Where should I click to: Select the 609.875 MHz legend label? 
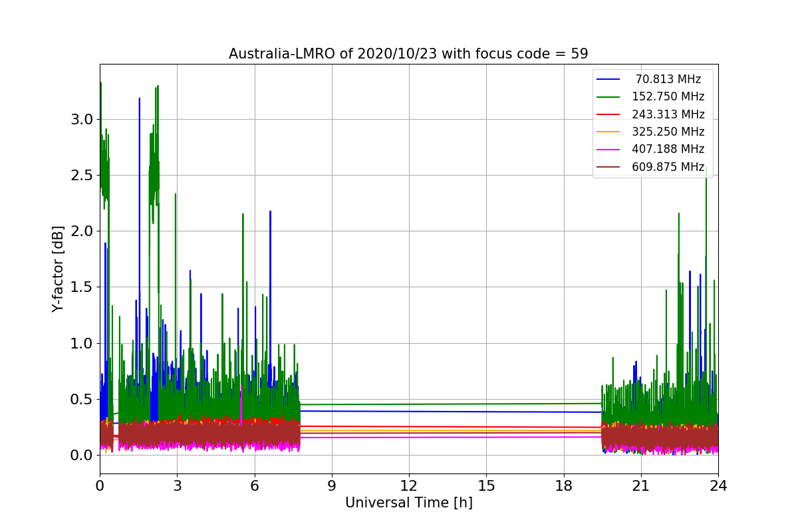(668, 167)
